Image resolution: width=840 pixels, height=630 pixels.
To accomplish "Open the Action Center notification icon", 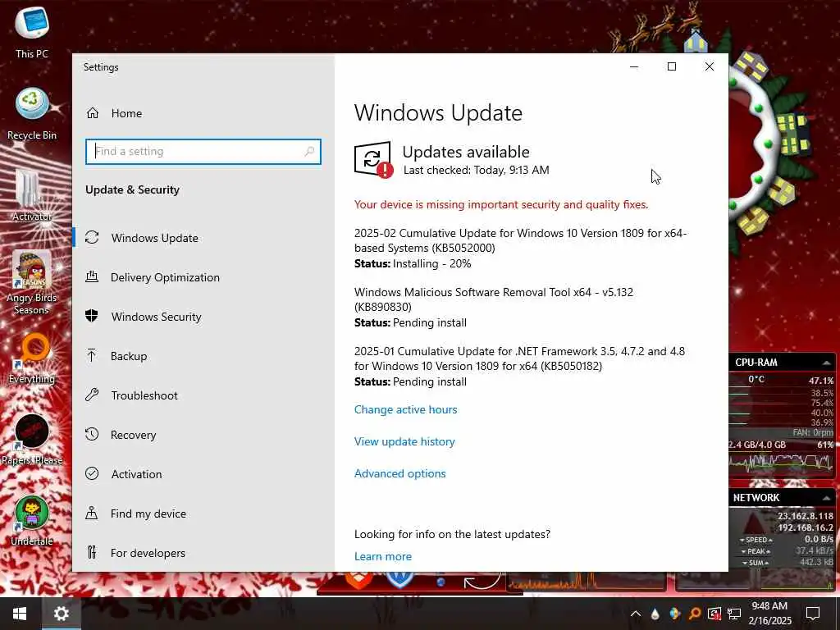I will [x=813, y=614].
